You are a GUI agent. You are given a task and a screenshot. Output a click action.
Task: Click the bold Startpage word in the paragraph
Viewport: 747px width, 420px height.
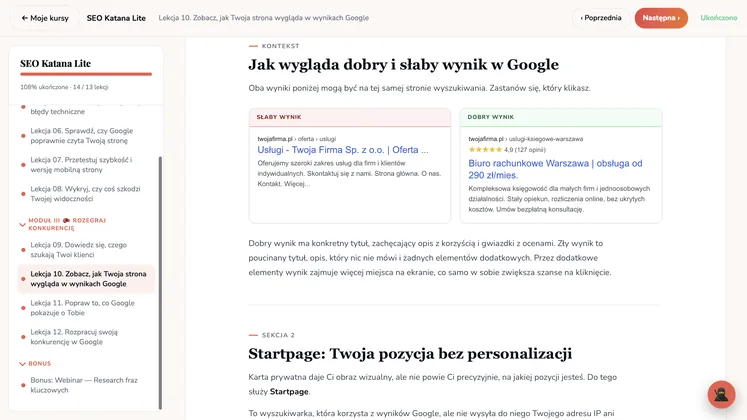coord(289,392)
